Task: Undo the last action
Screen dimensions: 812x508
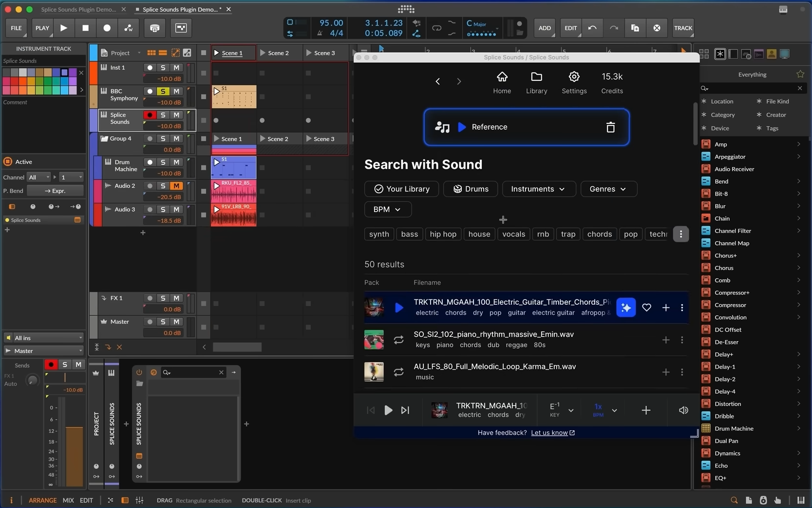Action: click(x=592, y=28)
